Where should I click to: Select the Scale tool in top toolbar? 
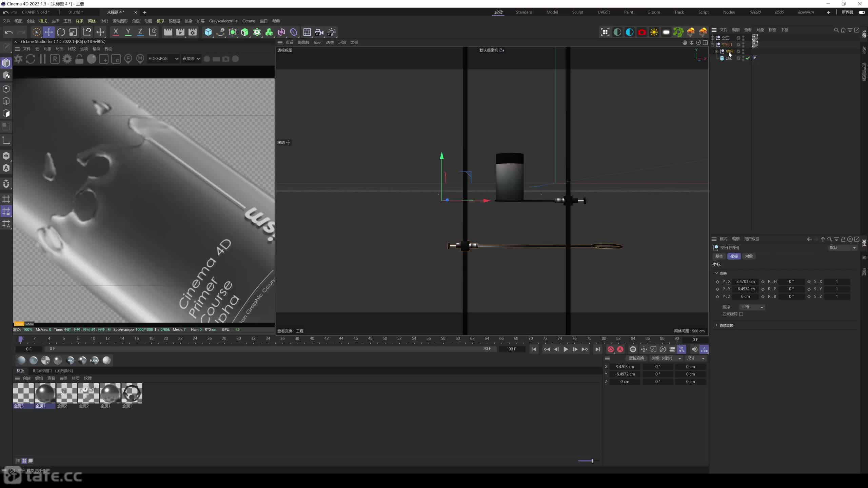click(x=73, y=32)
